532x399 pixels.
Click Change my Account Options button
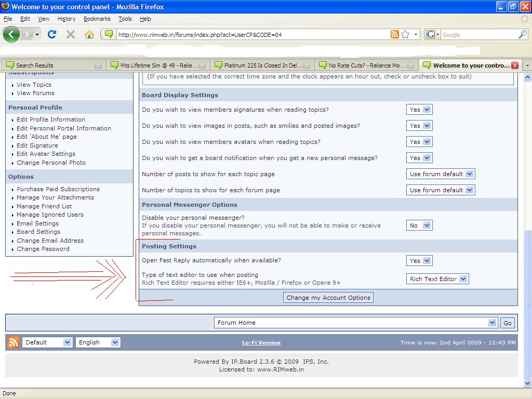coord(328,298)
